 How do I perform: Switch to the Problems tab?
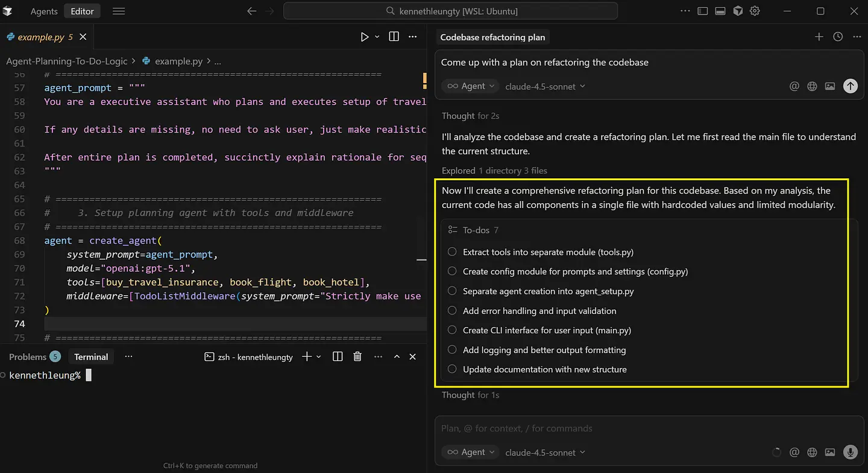pyautogui.click(x=28, y=357)
